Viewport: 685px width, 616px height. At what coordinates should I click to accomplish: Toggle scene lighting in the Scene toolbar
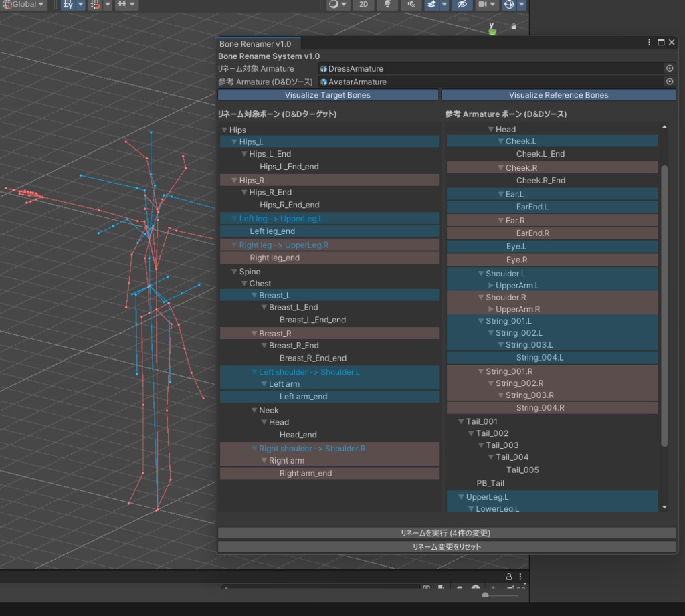(387, 5)
